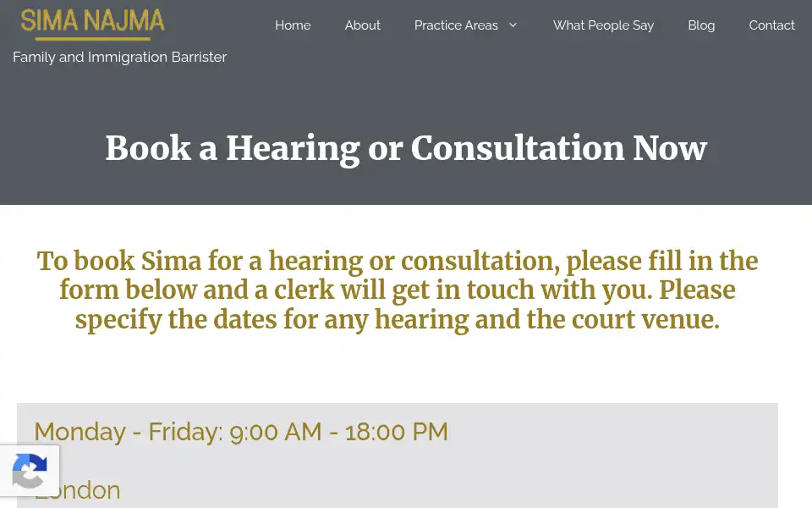Go to the Home page
812x508 pixels.
click(293, 25)
